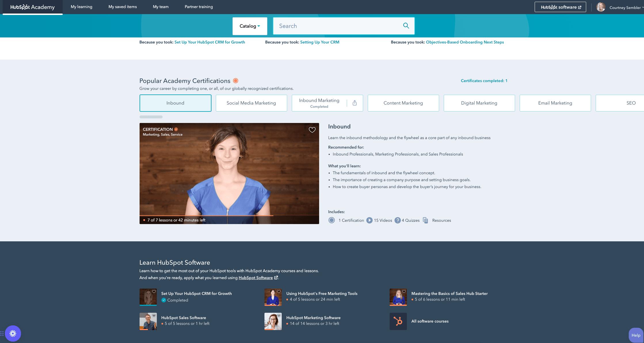Screen dimensions: 644x343
Task: Click the Inbound heading in details panel
Action: tap(339, 126)
